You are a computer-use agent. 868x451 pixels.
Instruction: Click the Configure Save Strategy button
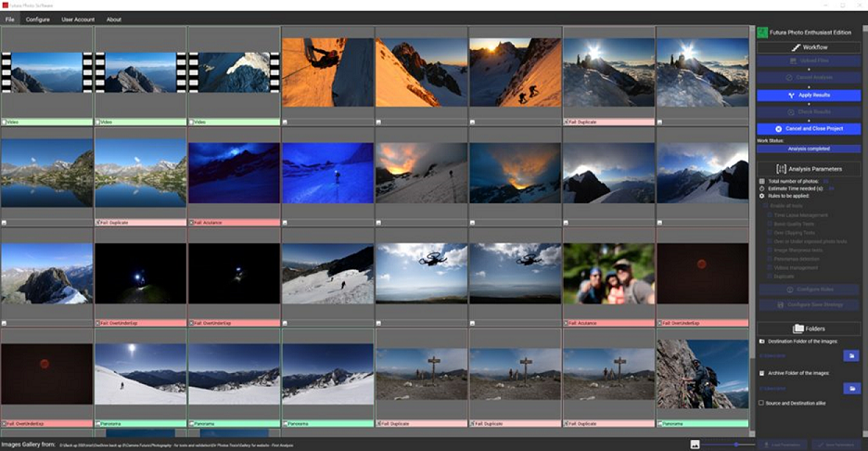809,304
